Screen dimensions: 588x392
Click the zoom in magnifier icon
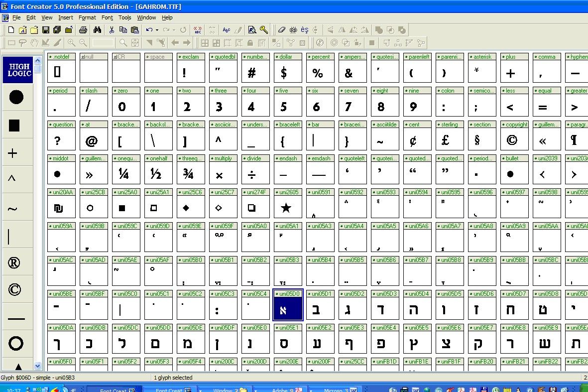point(71,43)
